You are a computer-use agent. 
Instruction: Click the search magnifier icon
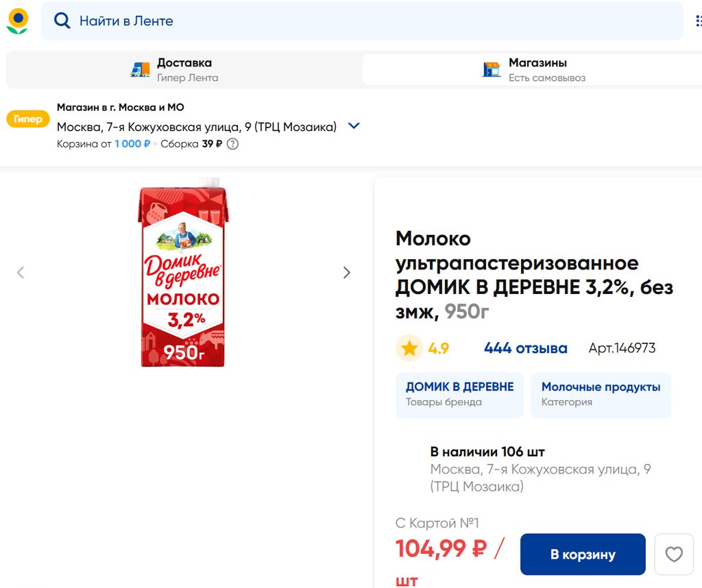(x=62, y=21)
